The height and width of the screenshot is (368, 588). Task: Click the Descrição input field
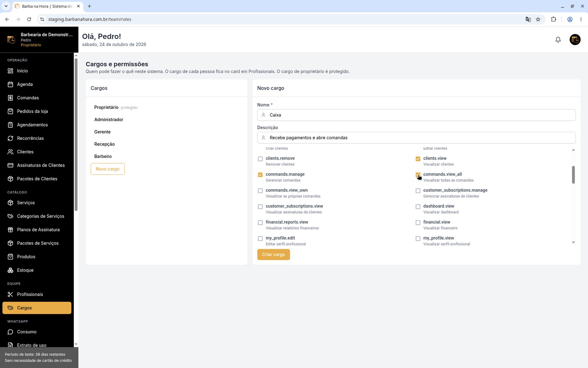[x=416, y=138]
